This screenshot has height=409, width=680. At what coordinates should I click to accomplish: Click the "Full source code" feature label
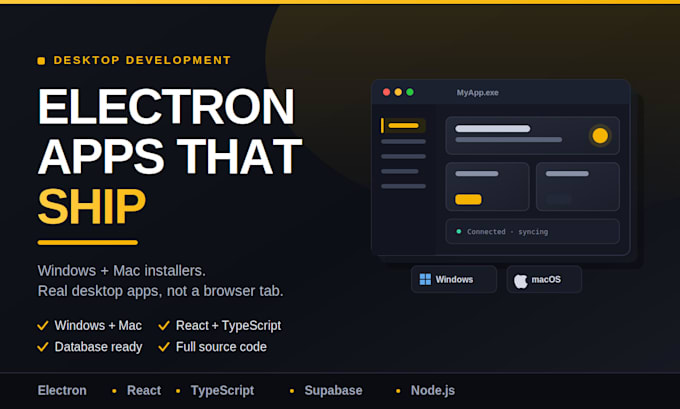point(221,347)
